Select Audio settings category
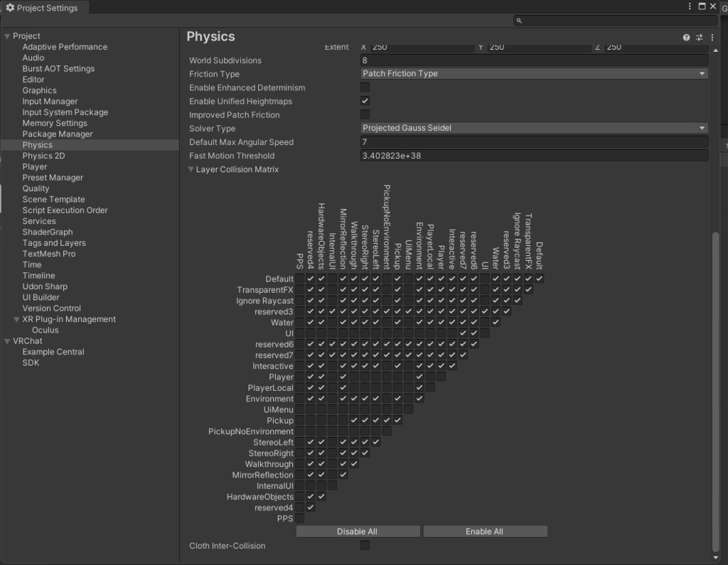The height and width of the screenshot is (565, 728). [33, 58]
